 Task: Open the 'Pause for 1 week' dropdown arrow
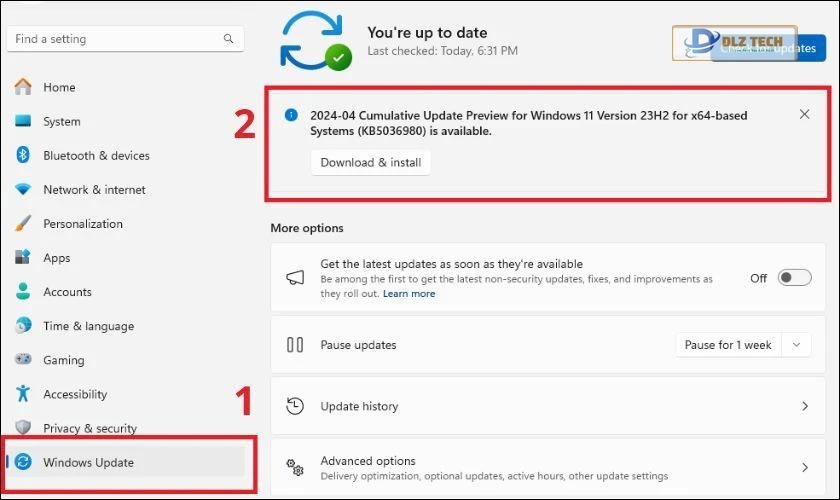[796, 345]
